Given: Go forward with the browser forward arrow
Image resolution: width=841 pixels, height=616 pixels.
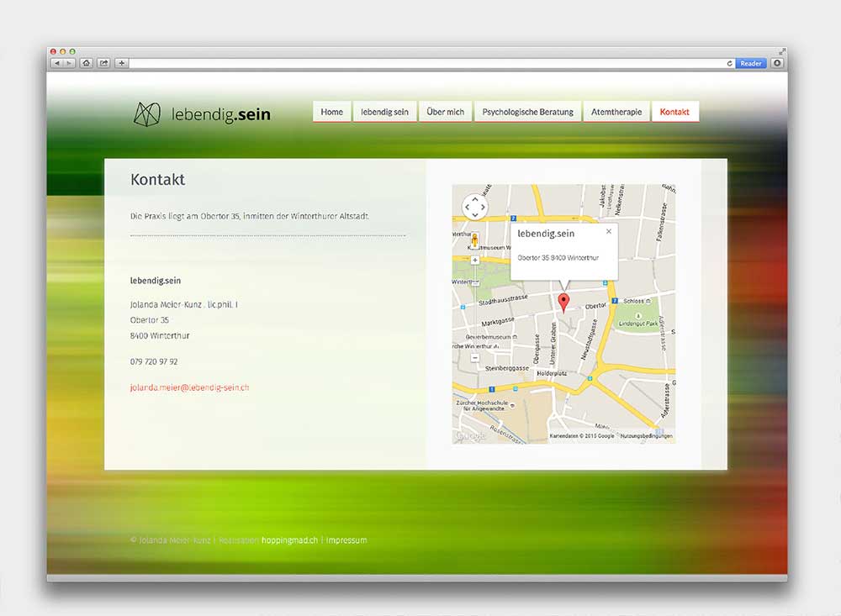Looking at the screenshot, I should [69, 63].
